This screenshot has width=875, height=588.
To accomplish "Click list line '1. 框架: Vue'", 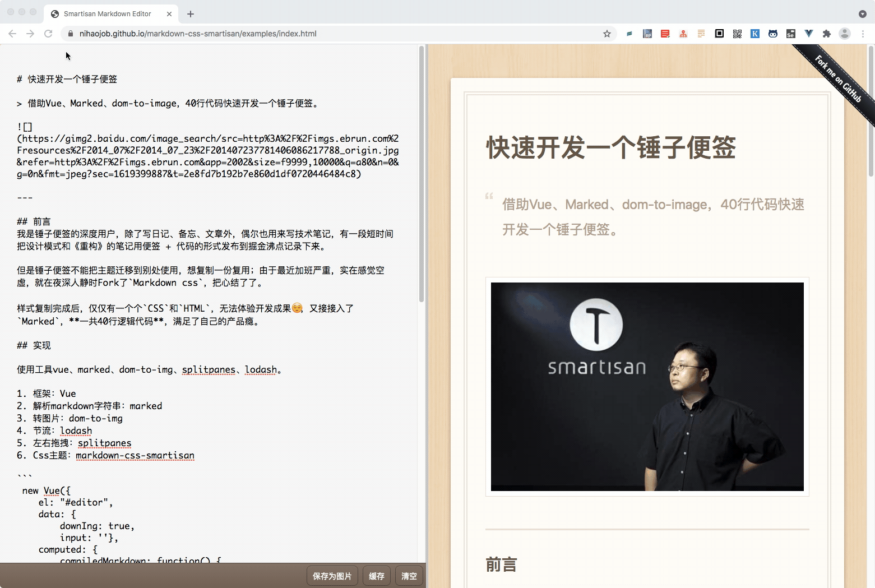I will tap(47, 393).
